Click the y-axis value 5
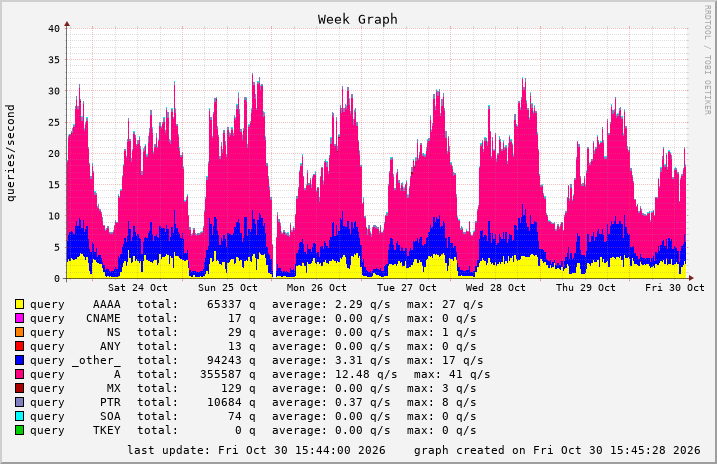Viewport: 717px width, 464px height. pyautogui.click(x=57, y=247)
